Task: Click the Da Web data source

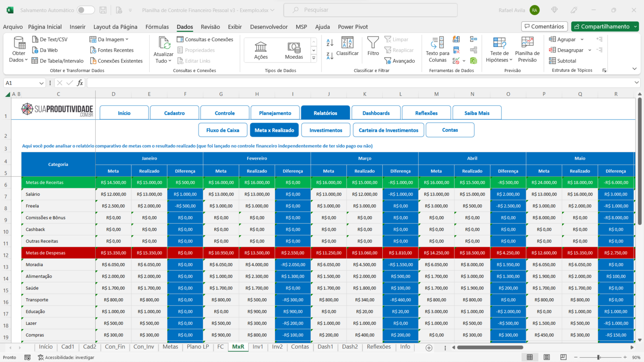Action: [45, 50]
